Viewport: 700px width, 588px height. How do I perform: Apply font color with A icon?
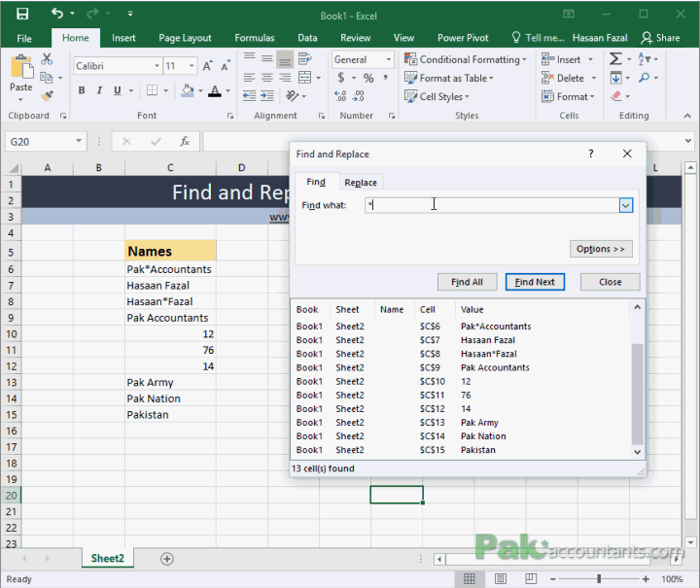(x=215, y=91)
